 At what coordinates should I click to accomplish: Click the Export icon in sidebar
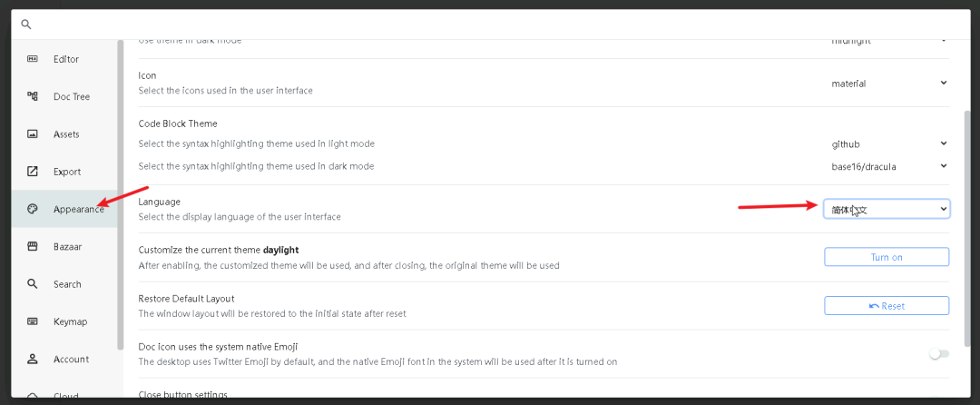click(33, 172)
